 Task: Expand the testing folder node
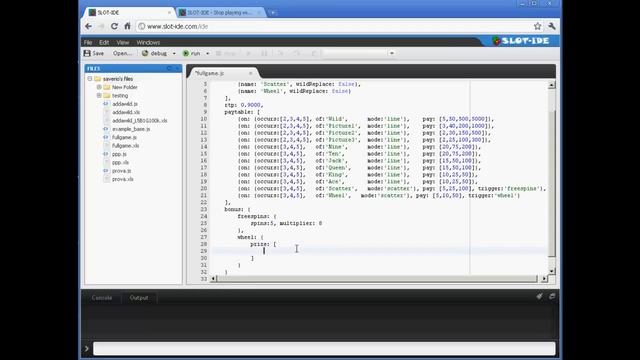pos(99,96)
